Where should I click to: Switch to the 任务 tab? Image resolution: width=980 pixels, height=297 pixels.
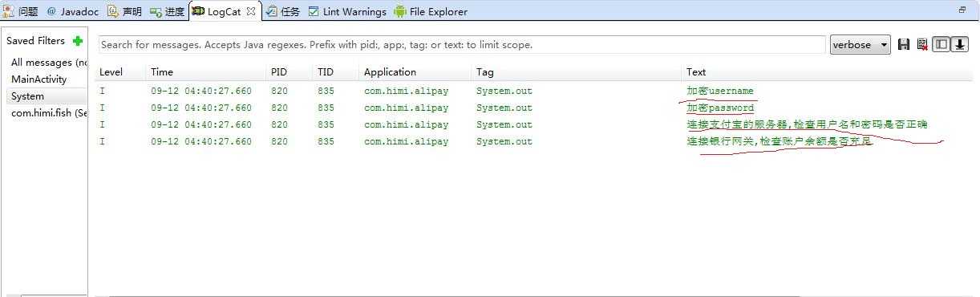tap(283, 11)
